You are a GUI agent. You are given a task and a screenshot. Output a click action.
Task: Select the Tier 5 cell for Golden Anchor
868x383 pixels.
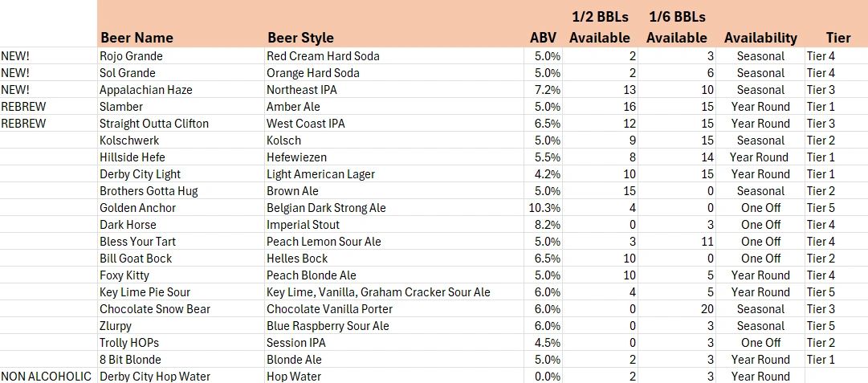pos(837,208)
